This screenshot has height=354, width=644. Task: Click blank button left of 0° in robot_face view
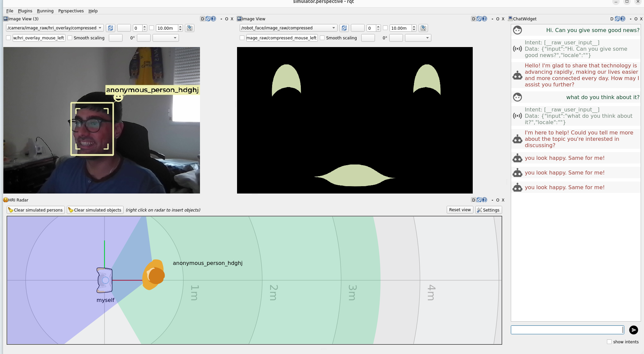[x=368, y=38]
